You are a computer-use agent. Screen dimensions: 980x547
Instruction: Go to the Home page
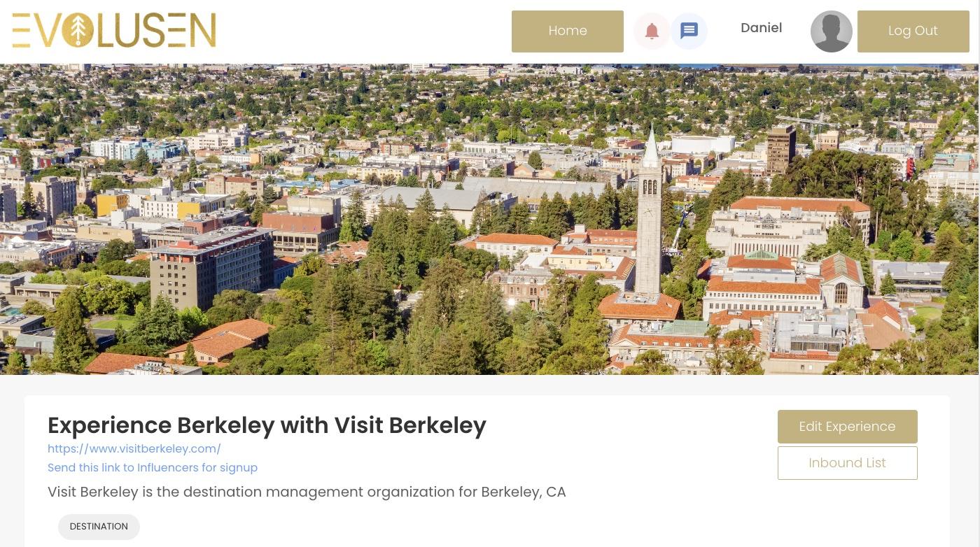click(x=568, y=31)
